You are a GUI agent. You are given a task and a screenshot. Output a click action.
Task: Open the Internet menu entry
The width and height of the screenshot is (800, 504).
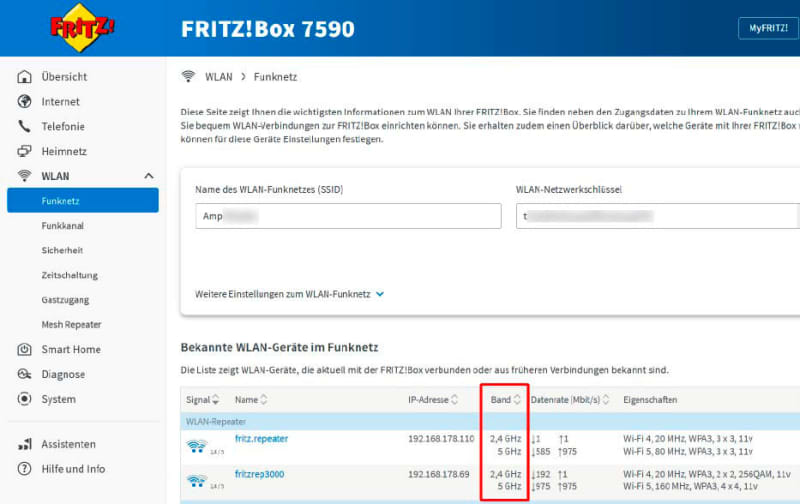pos(60,102)
